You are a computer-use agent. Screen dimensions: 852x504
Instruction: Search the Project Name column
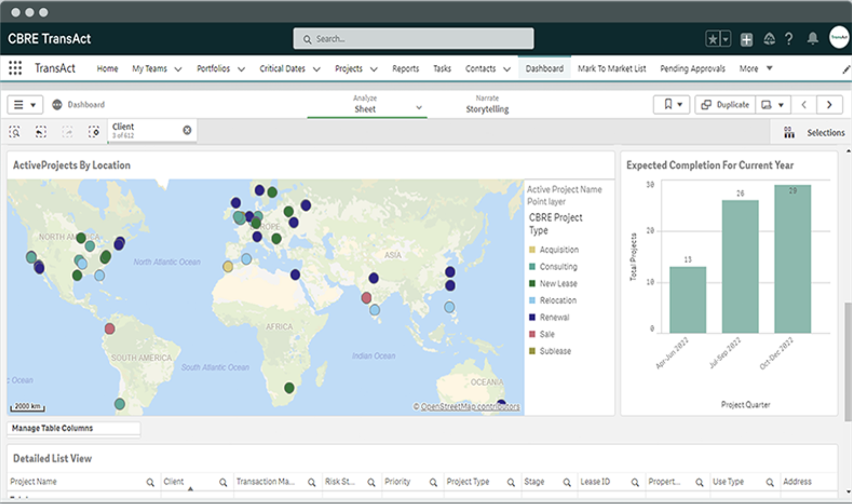coord(150,482)
